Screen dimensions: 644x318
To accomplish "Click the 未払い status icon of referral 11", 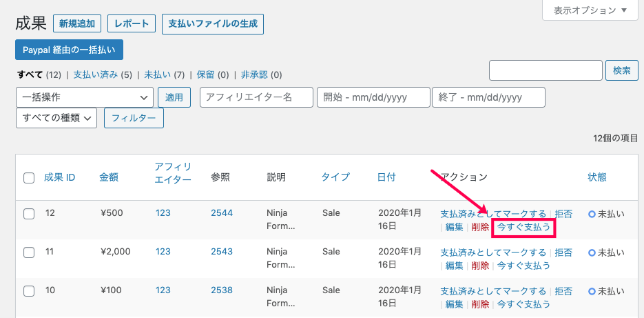I will [592, 252].
